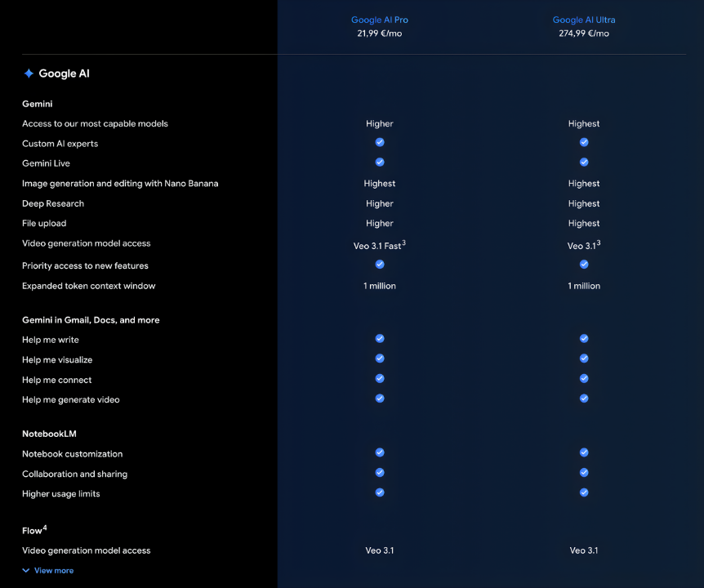Click Help me visualize checkmark under Ultra
Image resolution: width=704 pixels, height=588 pixels.
point(584,359)
